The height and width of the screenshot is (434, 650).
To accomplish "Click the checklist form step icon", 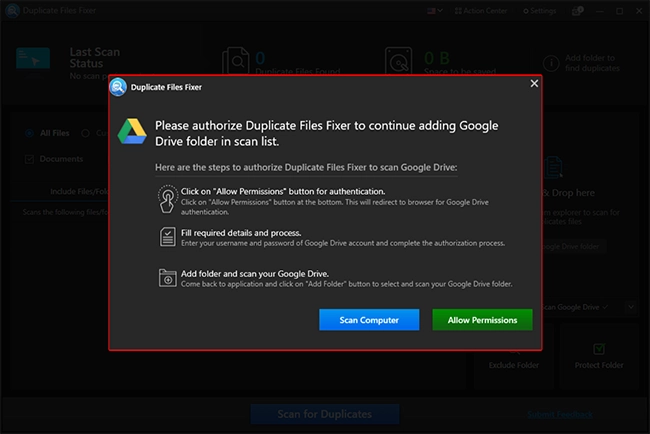I will click(x=167, y=237).
